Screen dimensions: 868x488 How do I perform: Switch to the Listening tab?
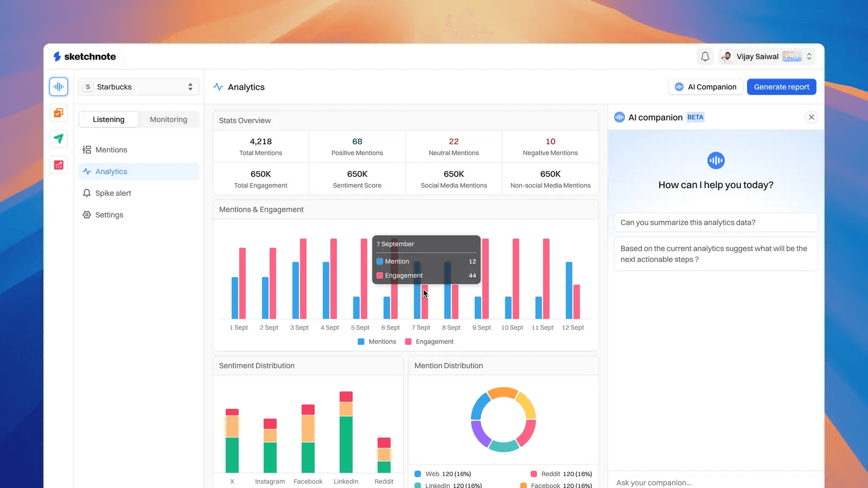pyautogui.click(x=108, y=119)
